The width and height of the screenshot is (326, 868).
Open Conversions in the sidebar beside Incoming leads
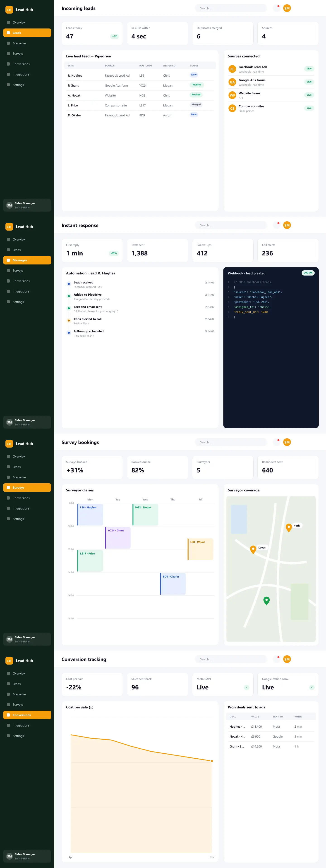(x=27, y=64)
